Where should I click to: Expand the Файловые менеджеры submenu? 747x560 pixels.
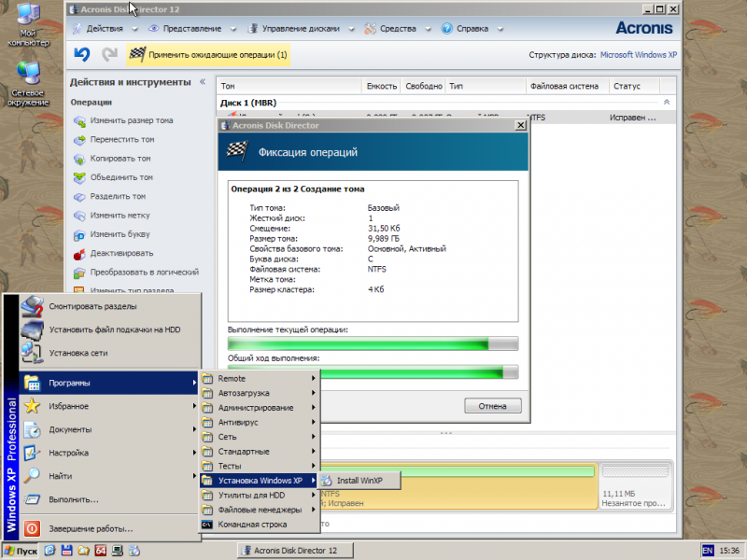point(260,510)
